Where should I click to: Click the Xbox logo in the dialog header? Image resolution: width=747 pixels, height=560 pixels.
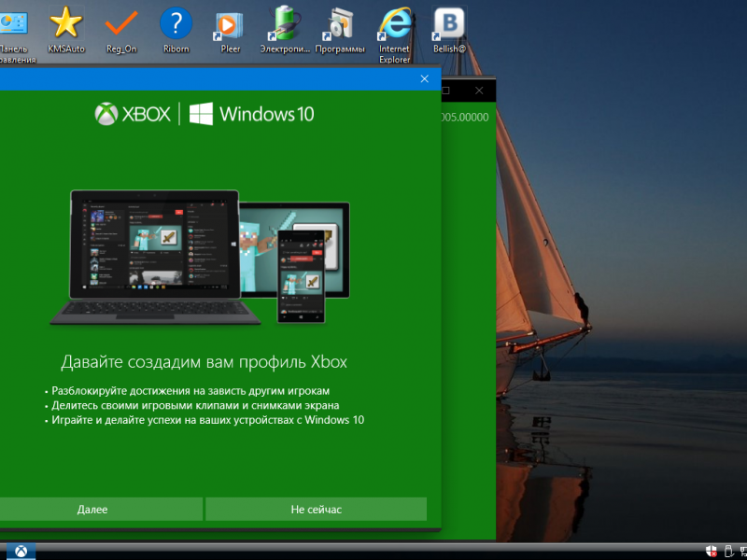[133, 114]
